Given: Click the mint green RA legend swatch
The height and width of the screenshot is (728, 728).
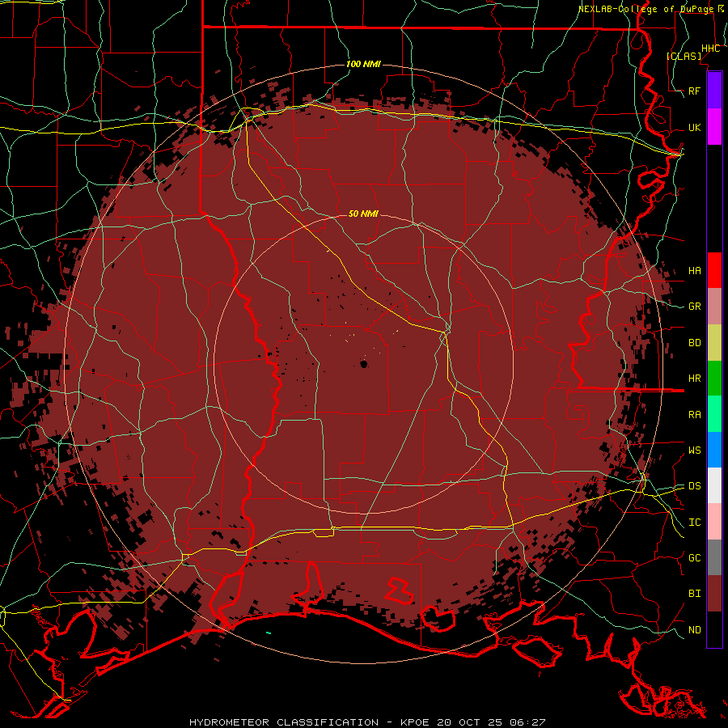Looking at the screenshot, I should point(714,414).
